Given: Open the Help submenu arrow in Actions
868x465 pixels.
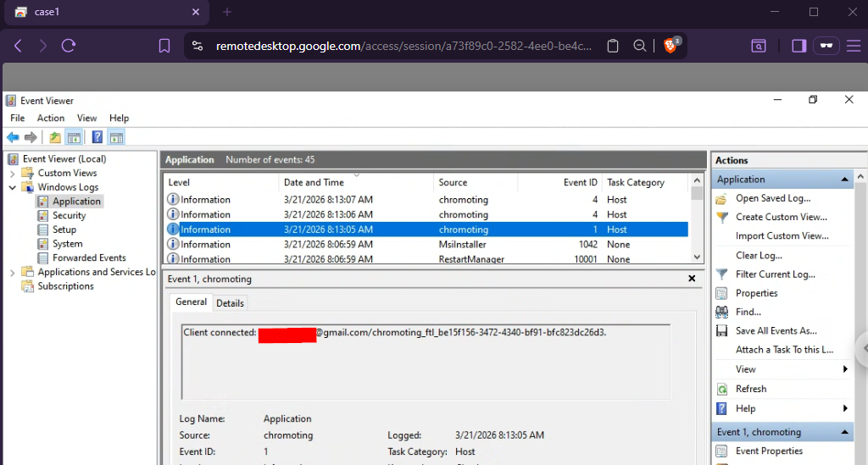Looking at the screenshot, I should [x=845, y=408].
